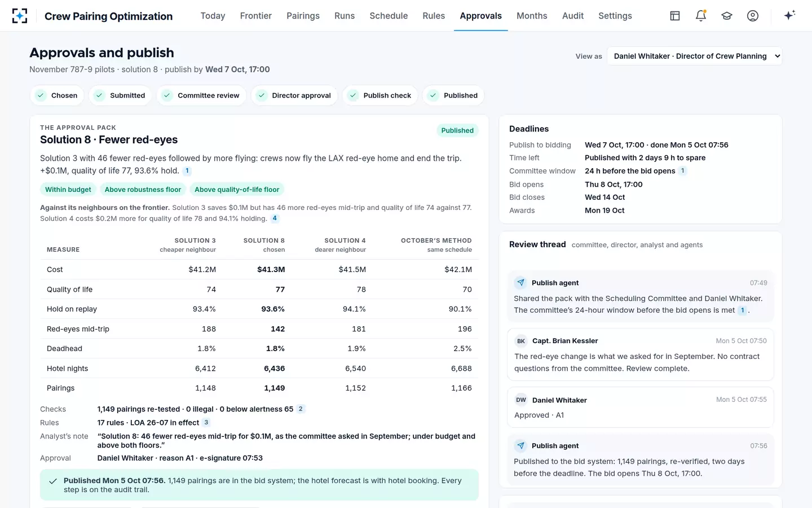This screenshot has height=508, width=812.
Task: Click the check icon on Publish check step
Action: tap(353, 95)
